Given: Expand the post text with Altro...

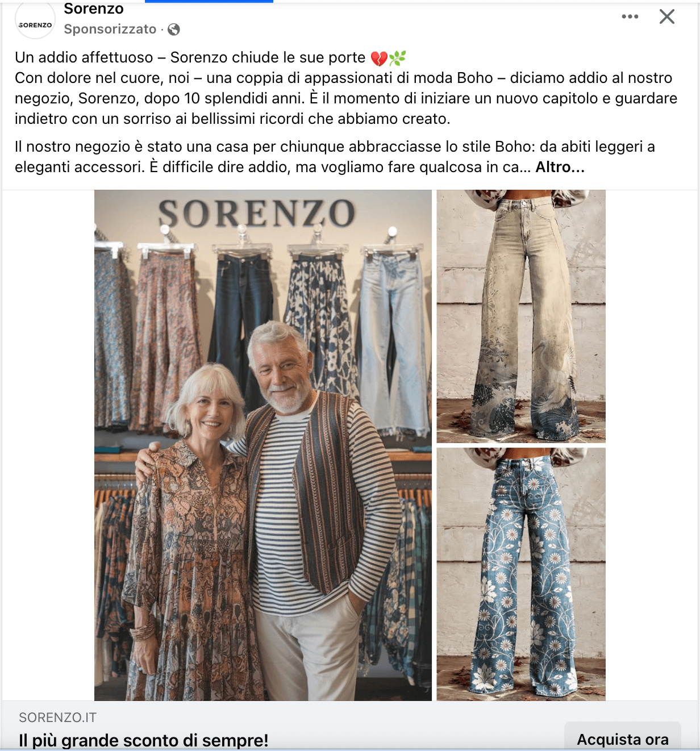Looking at the screenshot, I should click(560, 167).
